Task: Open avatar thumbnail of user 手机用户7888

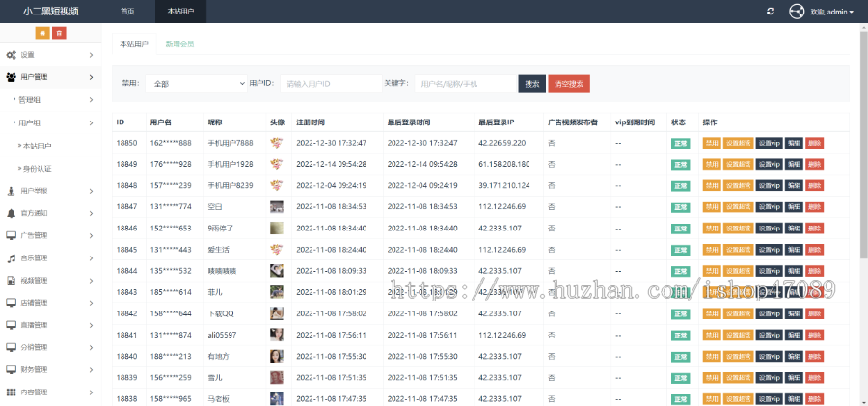Action: [x=277, y=143]
